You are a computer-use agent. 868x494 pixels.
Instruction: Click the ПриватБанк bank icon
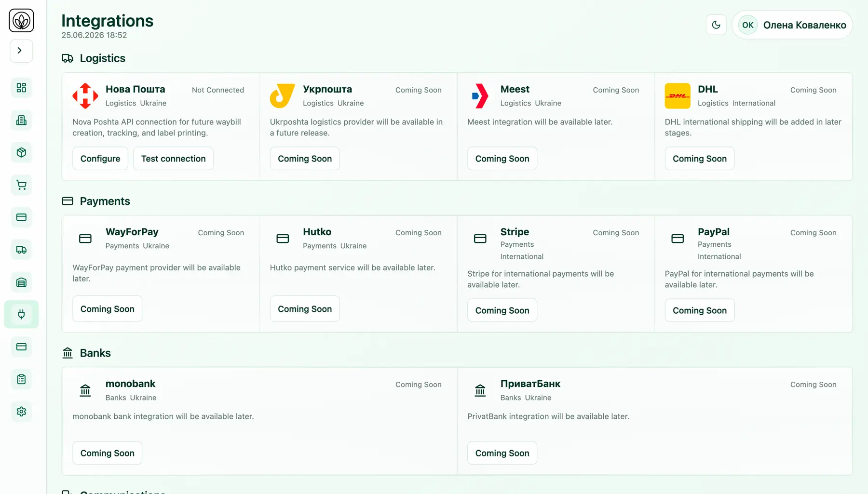(x=480, y=390)
